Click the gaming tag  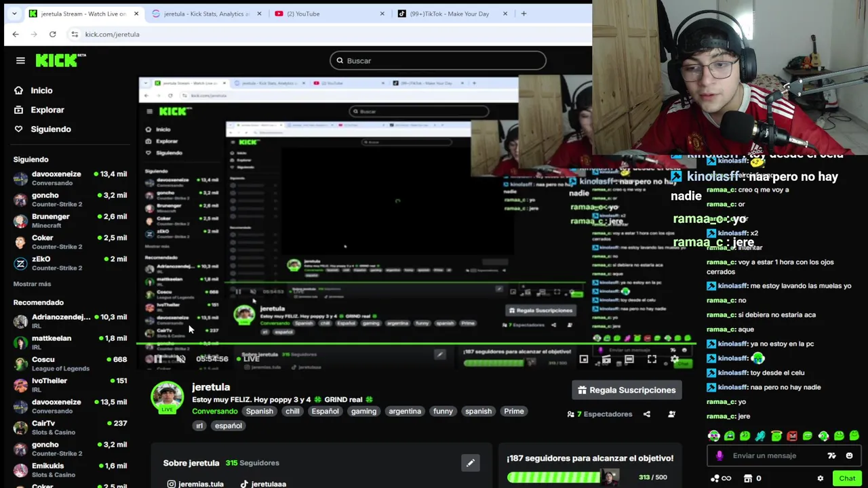pyautogui.click(x=363, y=411)
